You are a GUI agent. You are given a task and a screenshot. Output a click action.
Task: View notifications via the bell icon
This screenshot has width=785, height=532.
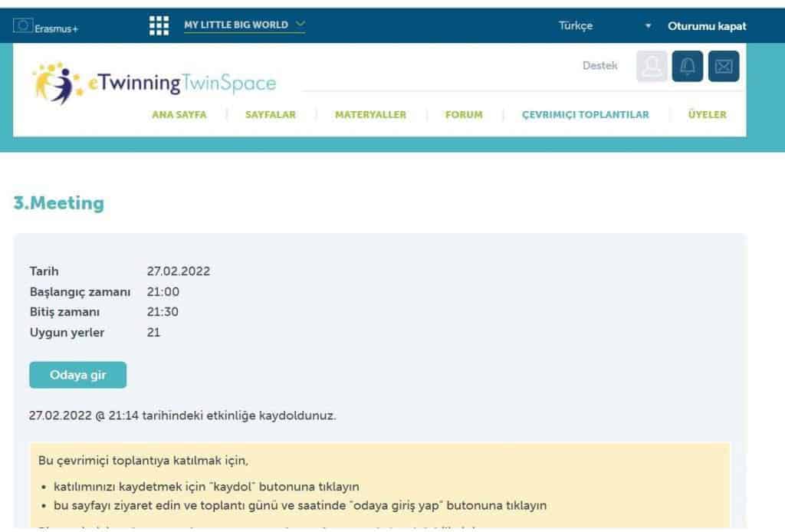coord(687,67)
